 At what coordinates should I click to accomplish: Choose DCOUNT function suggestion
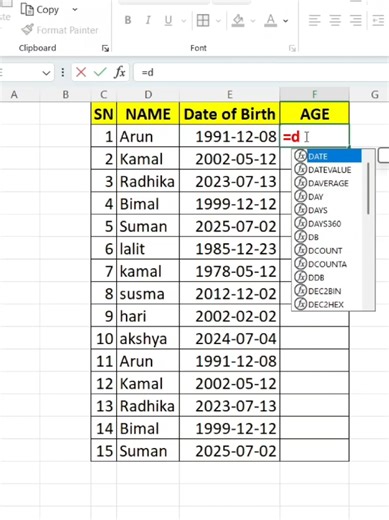click(327, 251)
